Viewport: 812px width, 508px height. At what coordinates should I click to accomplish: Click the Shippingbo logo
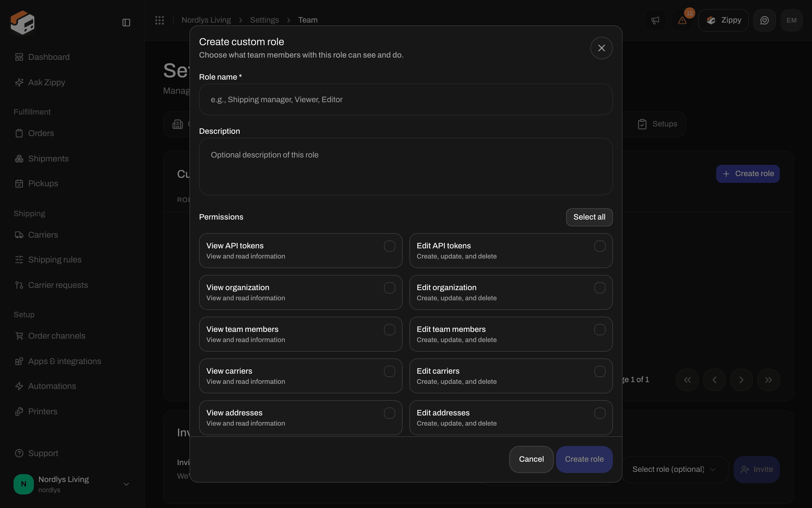[23, 23]
